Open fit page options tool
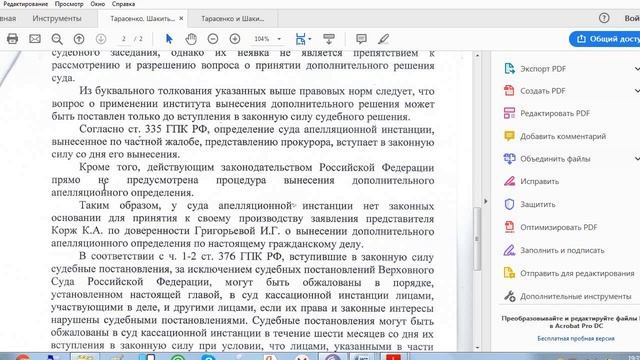 click(x=300, y=39)
